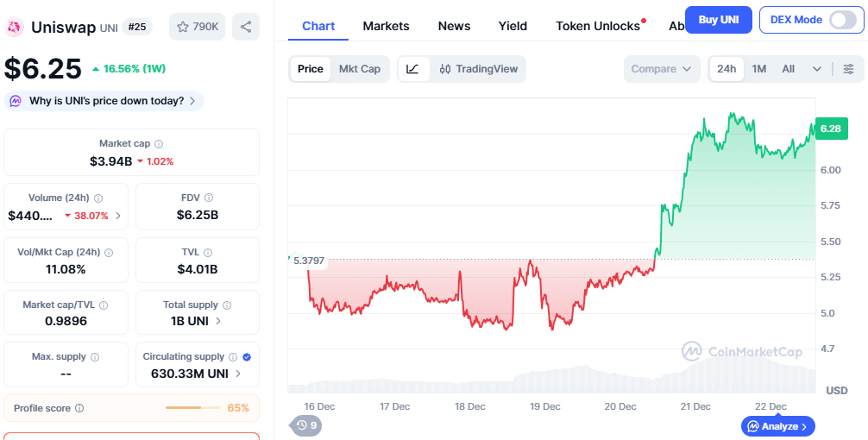Screen dimensions: 868x440
Task: Select the 1M time range
Action: click(x=759, y=69)
